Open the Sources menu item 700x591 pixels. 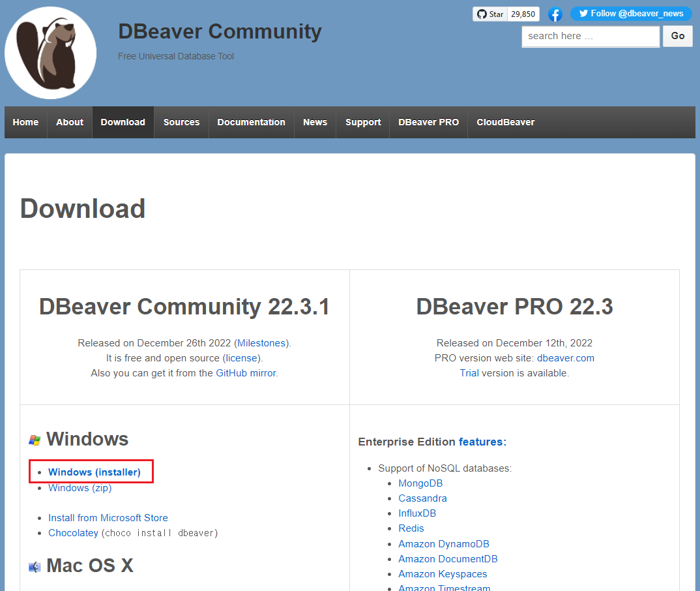tap(181, 122)
